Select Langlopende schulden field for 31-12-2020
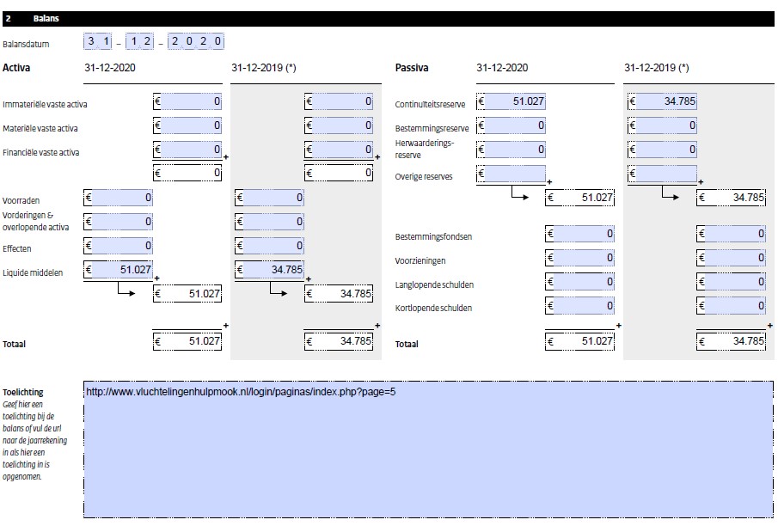This screenshot has height=532, width=778. [x=580, y=282]
